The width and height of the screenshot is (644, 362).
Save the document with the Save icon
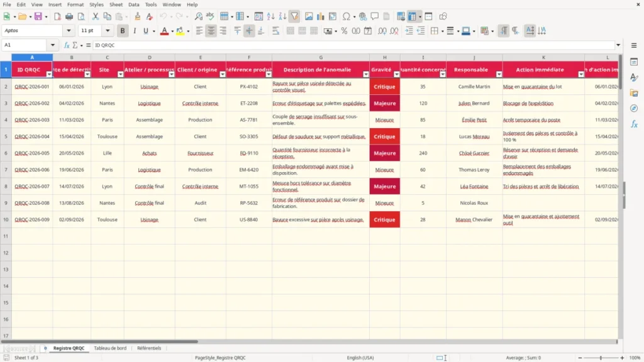(38, 16)
